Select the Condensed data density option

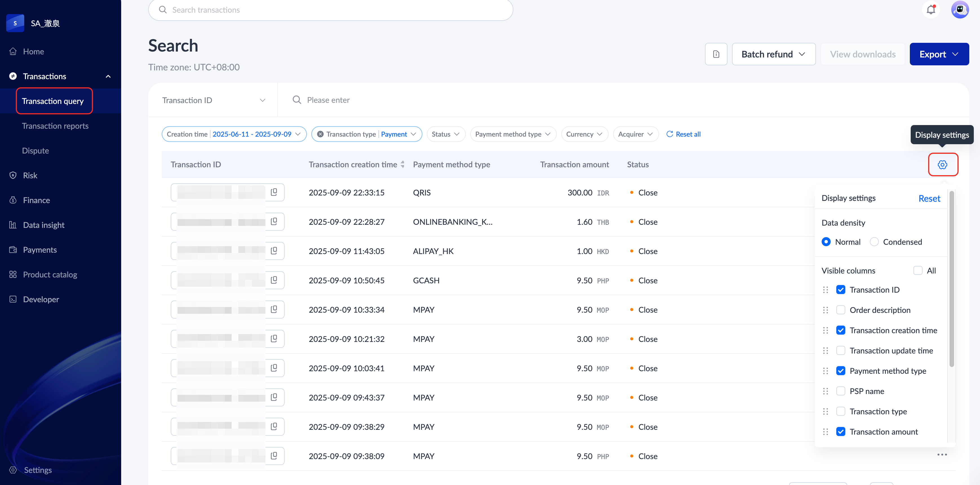pyautogui.click(x=874, y=242)
